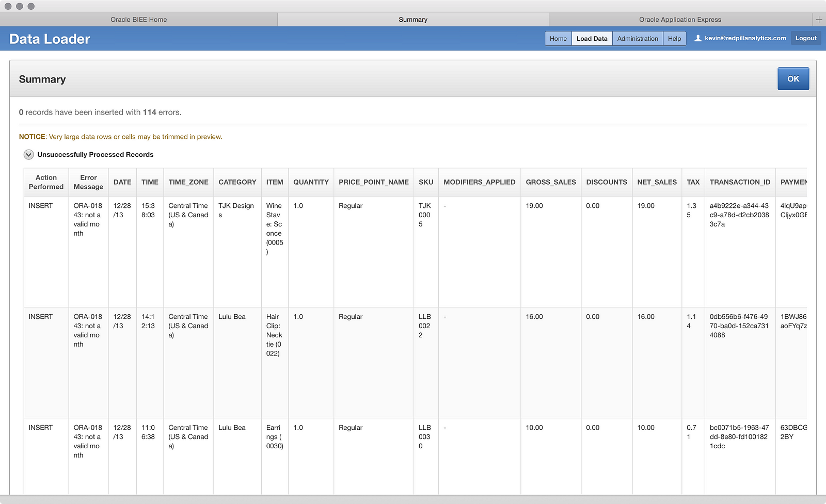Click the SKU column header
826x504 pixels.
(426, 182)
